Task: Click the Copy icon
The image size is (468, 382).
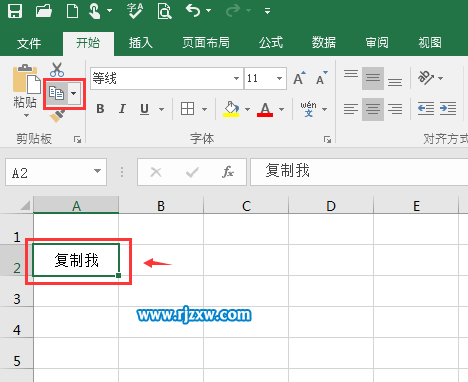Action: pos(56,93)
